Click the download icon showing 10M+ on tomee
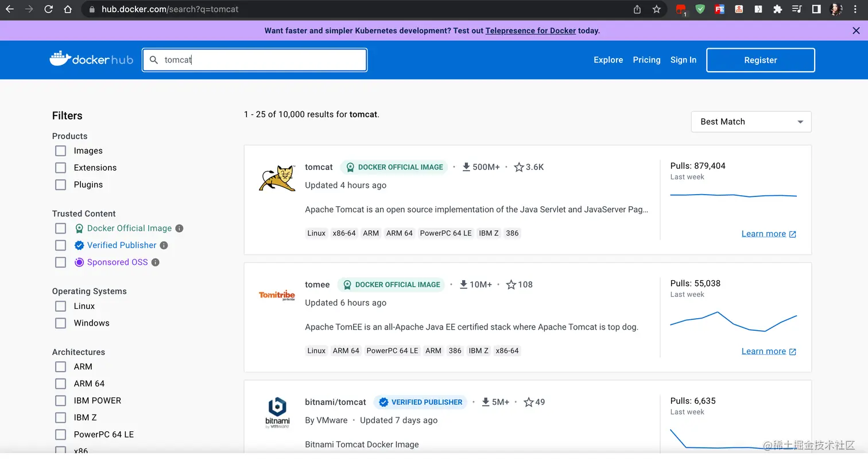Image resolution: width=868 pixels, height=464 pixels. click(x=463, y=284)
